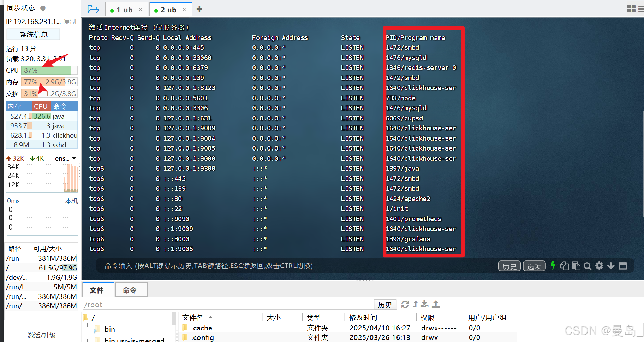Select root '/' folder in tree

coord(93,318)
